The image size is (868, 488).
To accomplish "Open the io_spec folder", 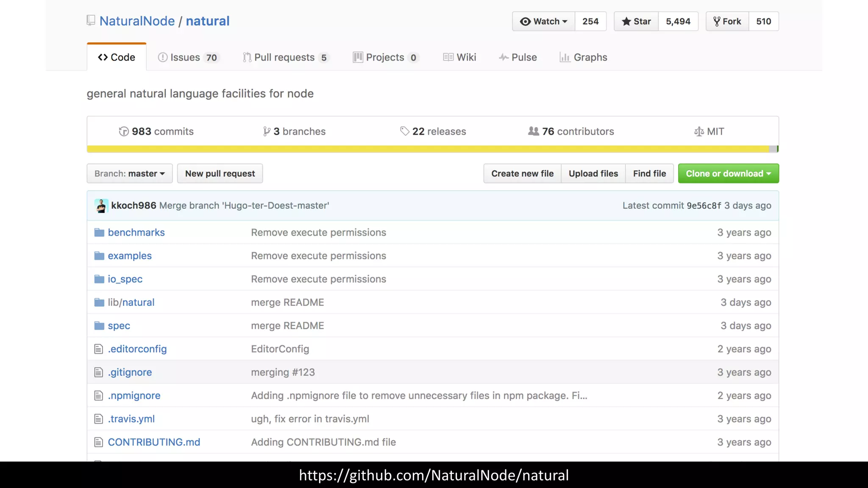I will tap(125, 279).
